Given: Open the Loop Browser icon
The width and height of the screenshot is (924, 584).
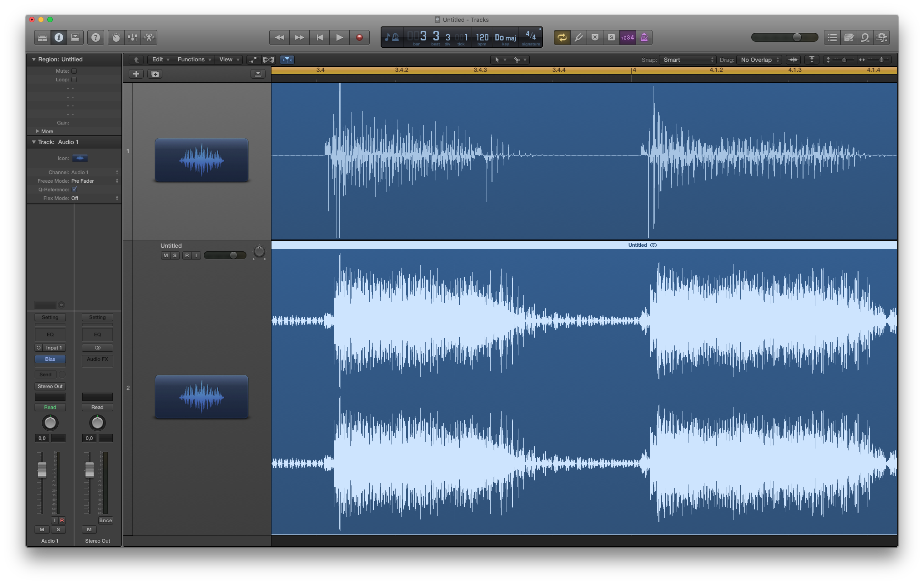Looking at the screenshot, I should pyautogui.click(x=865, y=38).
